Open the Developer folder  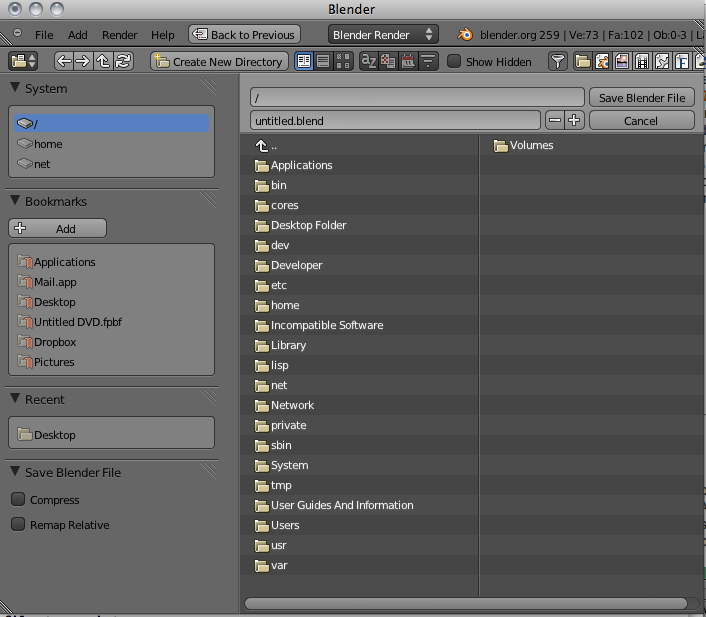pos(359,265)
